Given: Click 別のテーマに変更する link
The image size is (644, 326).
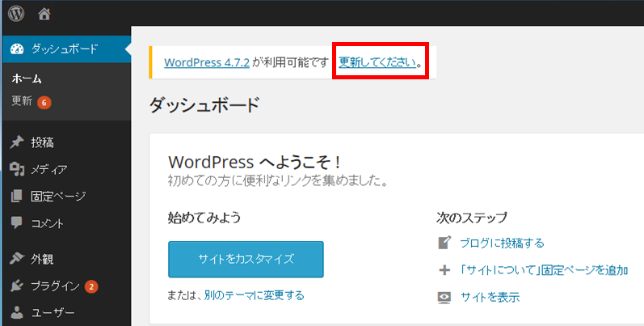Looking at the screenshot, I should point(255,295).
